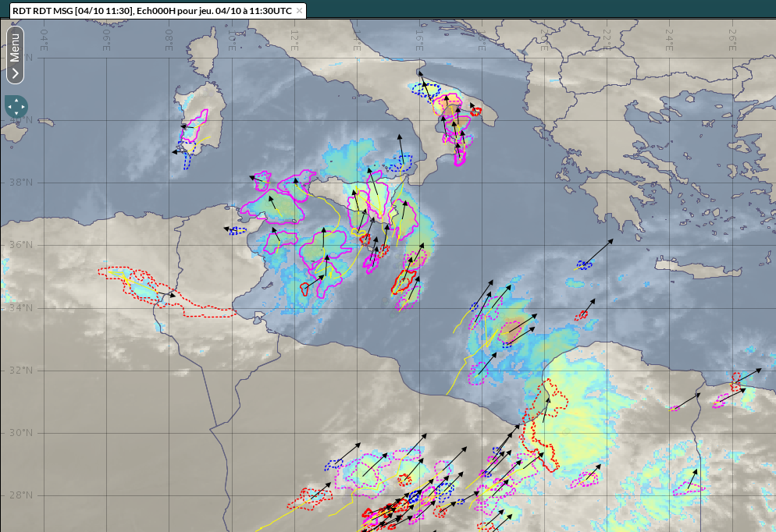Pan map left with the left arrow
Screen dimensions: 776x532
(x=9, y=106)
